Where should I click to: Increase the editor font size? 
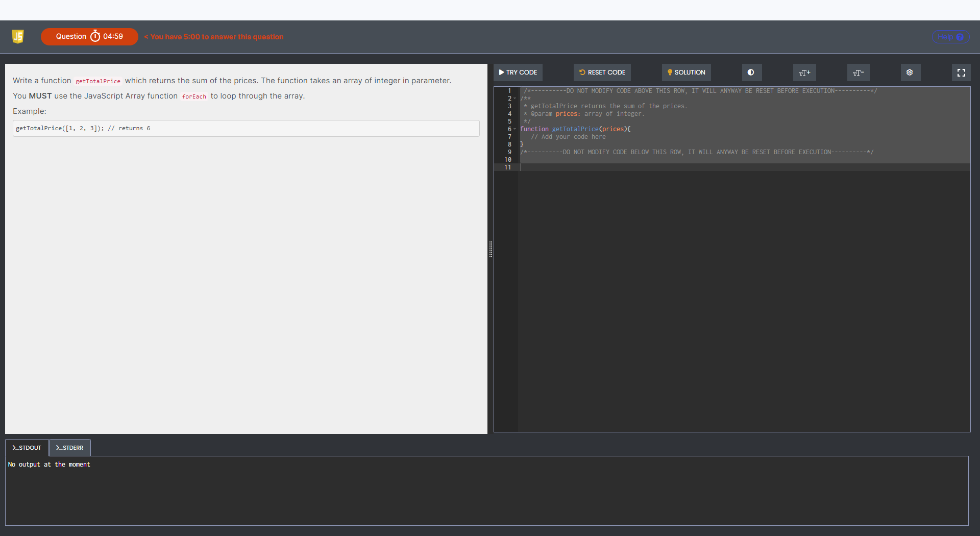pyautogui.click(x=804, y=72)
